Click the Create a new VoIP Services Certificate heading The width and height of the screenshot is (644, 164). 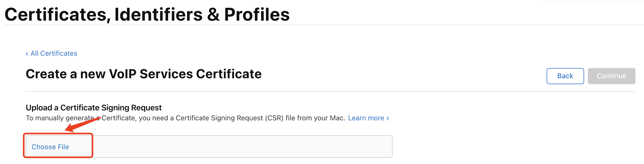144,74
